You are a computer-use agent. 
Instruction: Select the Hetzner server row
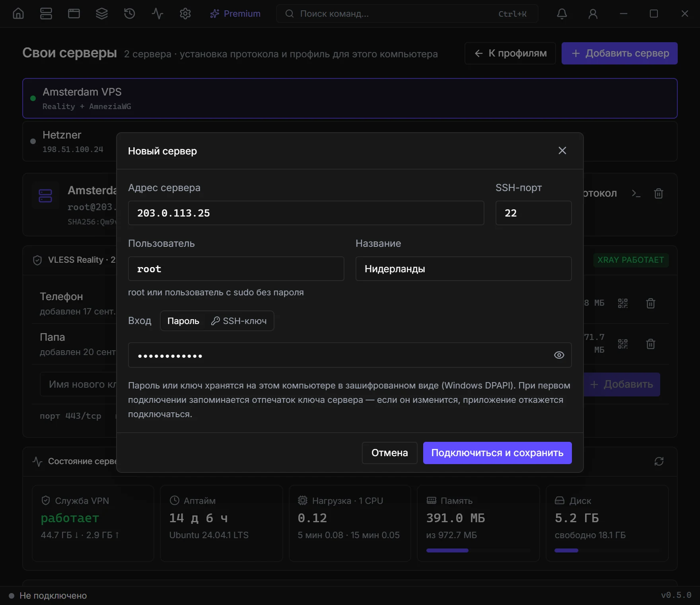click(69, 141)
